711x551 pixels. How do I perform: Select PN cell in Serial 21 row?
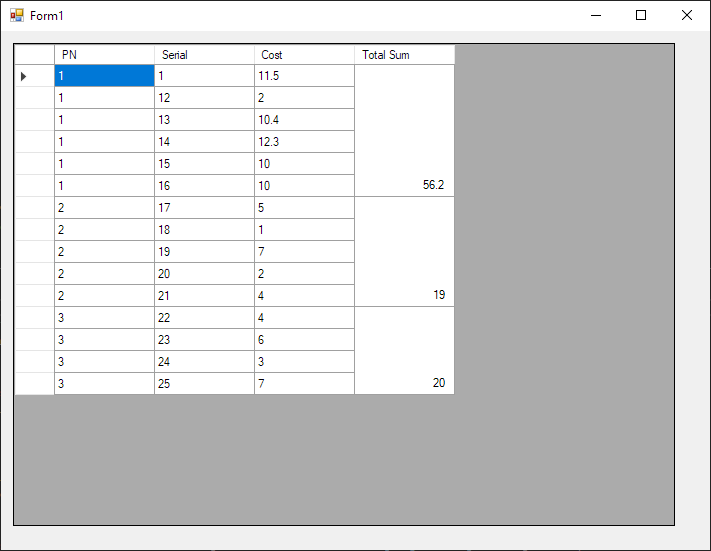coord(104,296)
